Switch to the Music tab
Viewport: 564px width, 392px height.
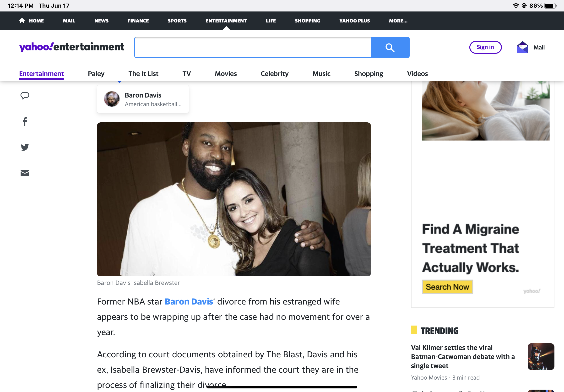tap(321, 74)
